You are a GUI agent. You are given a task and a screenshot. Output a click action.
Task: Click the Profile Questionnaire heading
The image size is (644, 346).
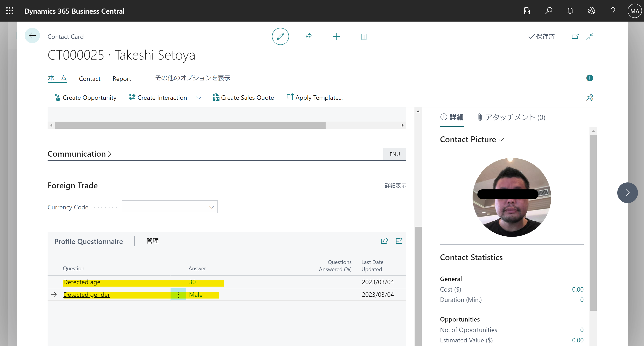[x=88, y=241]
